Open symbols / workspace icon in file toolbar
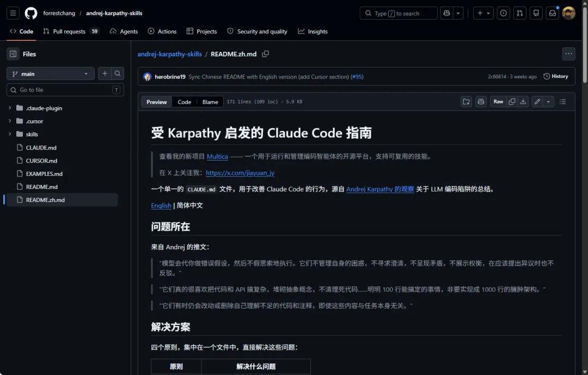588x375 pixels. [x=466, y=102]
